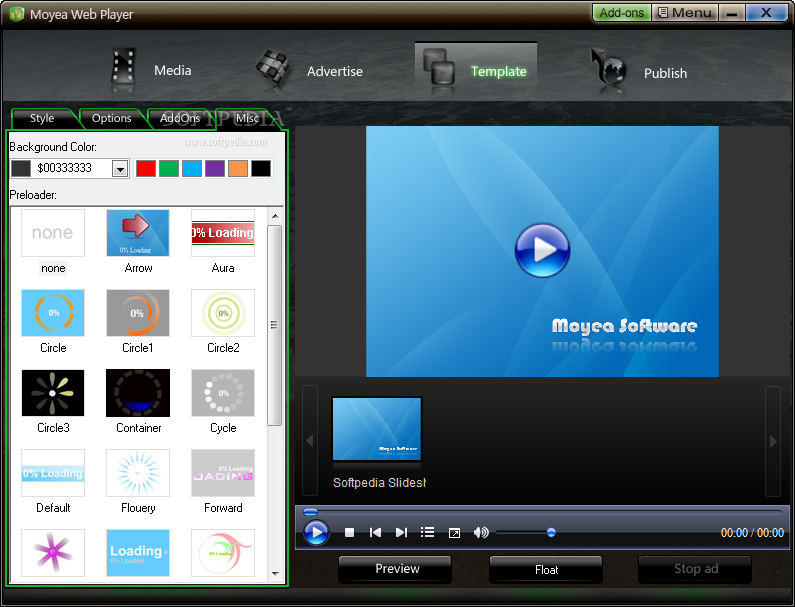This screenshot has width=795, height=607.
Task: Pick the green background swatch
Action: (169, 168)
